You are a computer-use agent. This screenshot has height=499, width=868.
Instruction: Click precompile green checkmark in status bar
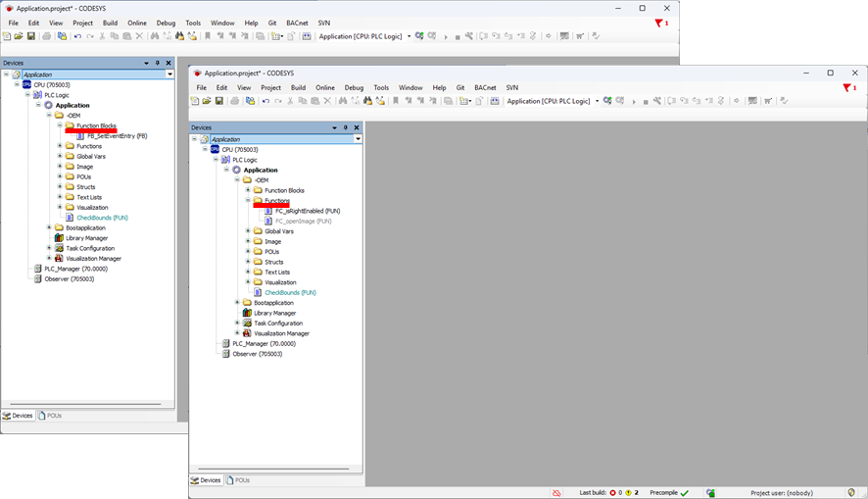coord(684,493)
